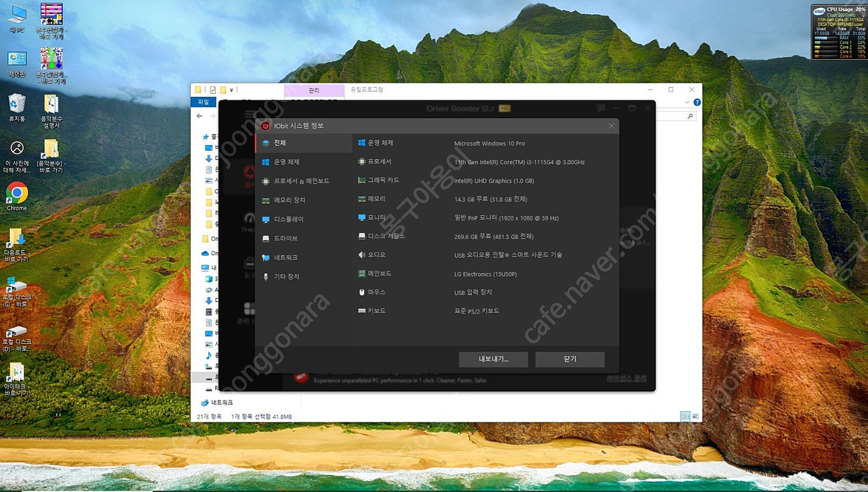
Task: Select the 전체 (Overview) sidebar item
Action: point(280,143)
